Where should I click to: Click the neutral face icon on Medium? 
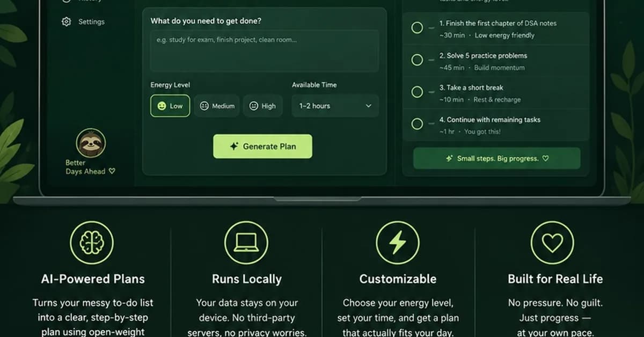tap(204, 106)
